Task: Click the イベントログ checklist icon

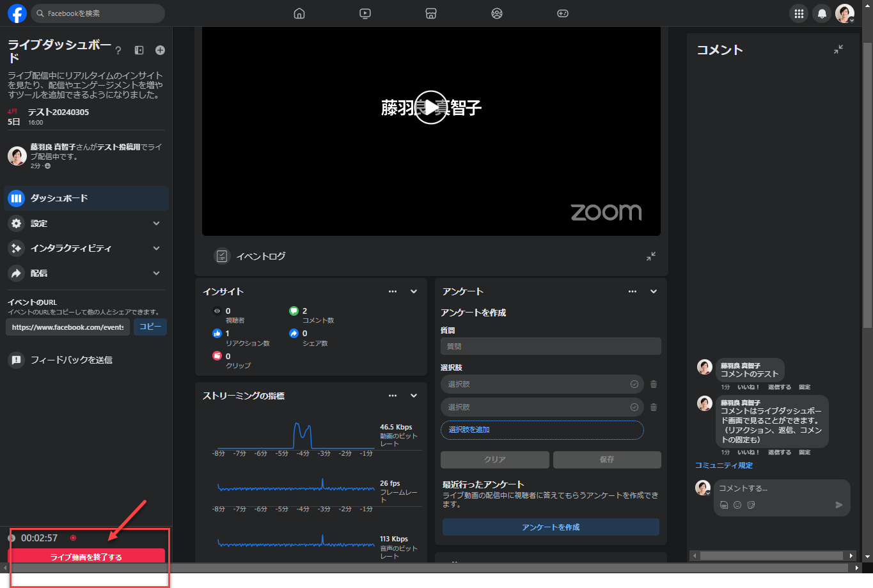Action: point(222,256)
